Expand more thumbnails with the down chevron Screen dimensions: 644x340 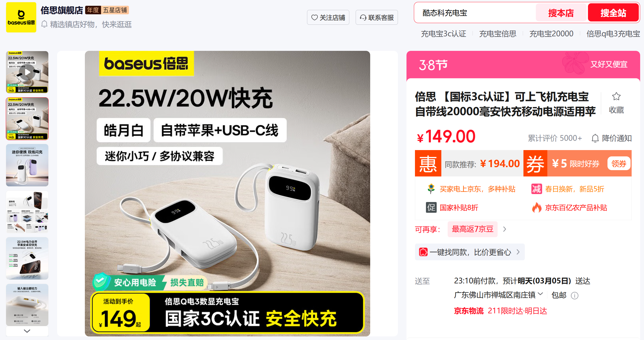coord(27,331)
